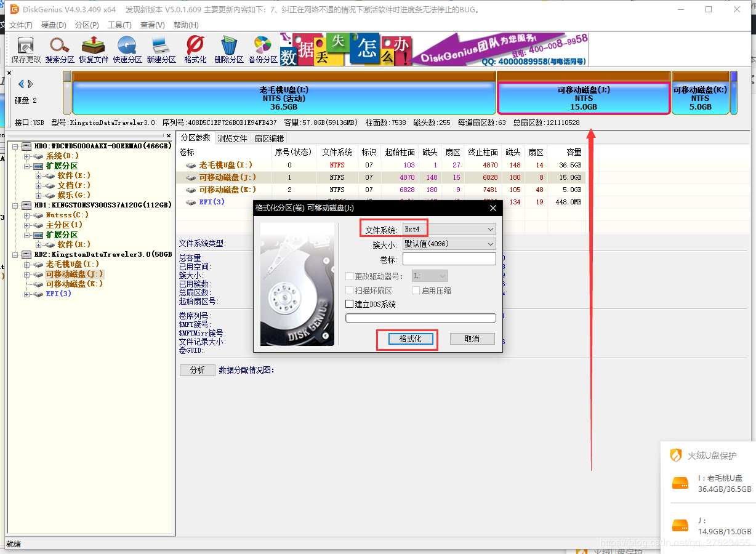Click the 卷标 column header
The width and height of the screenshot is (756, 554).
[225, 152]
